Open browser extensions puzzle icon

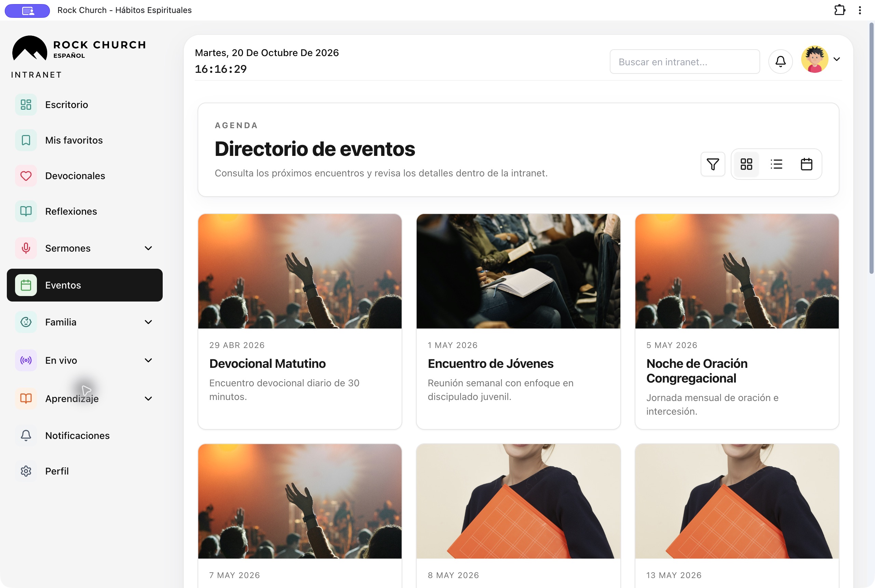point(839,10)
